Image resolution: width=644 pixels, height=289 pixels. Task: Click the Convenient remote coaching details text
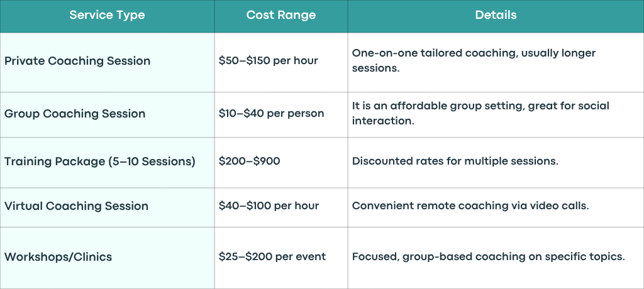tap(470, 205)
